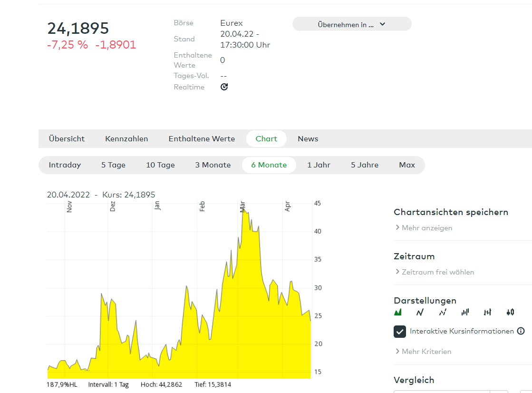The height and width of the screenshot is (393, 532).
Task: Switch to candlestick chart display icon
Action: (510, 312)
